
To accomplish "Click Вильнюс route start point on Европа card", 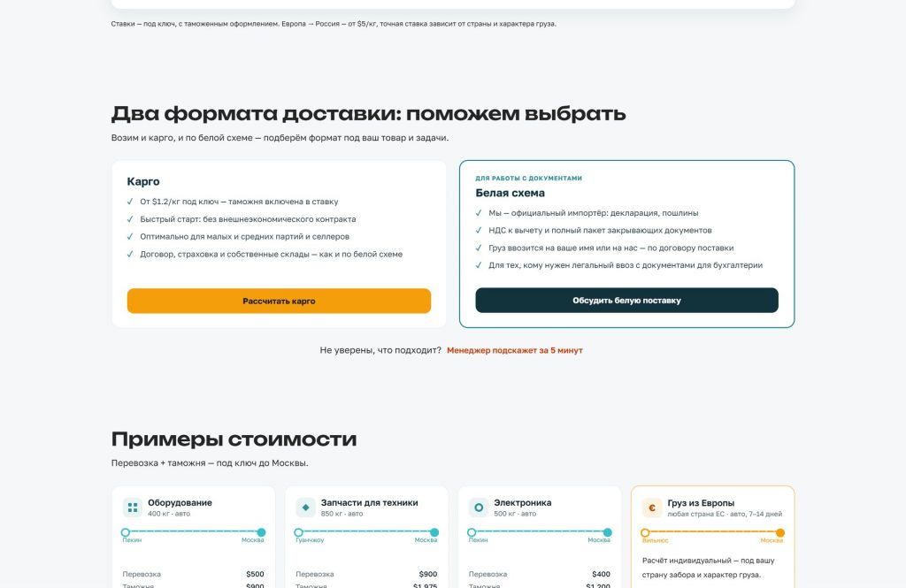I will (x=645, y=532).
